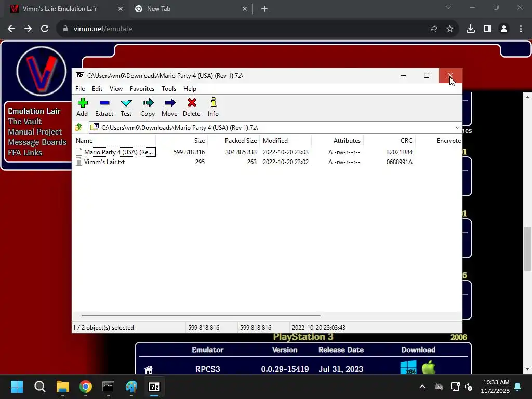Viewport: 532px width, 399px height.
Task: Click the archive path address field
Action: 271,128
